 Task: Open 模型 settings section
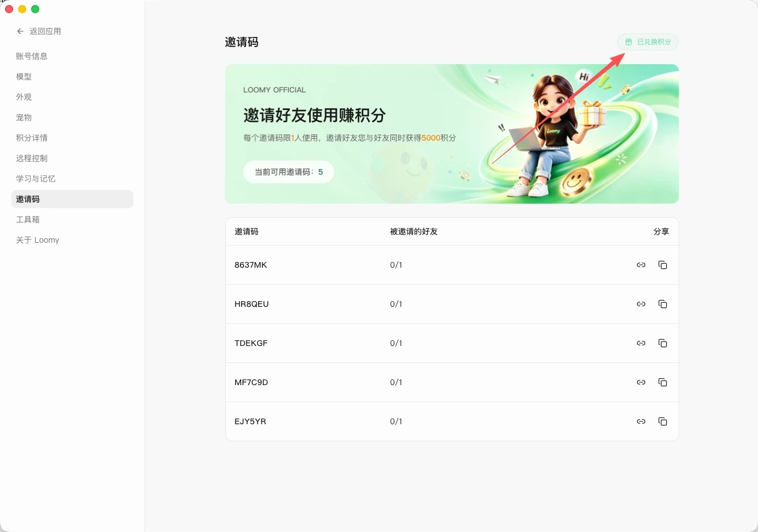(72, 77)
